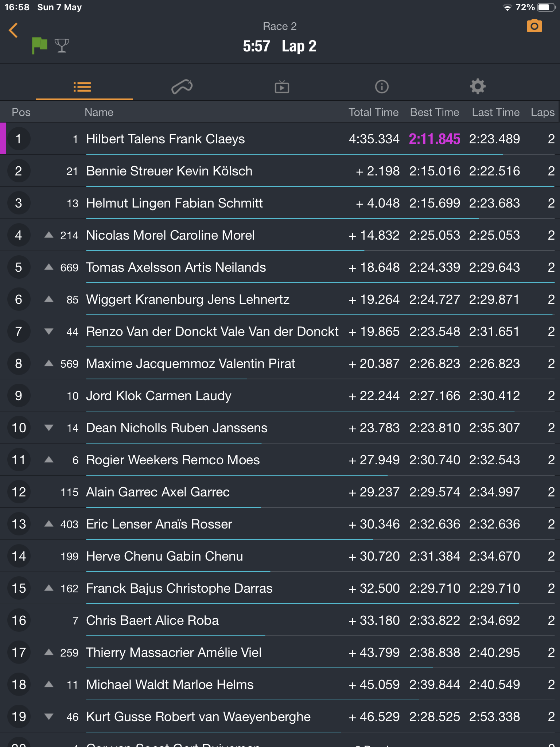Tap purple fastest lap time 2:11.845
The height and width of the screenshot is (747, 560).
tap(434, 139)
